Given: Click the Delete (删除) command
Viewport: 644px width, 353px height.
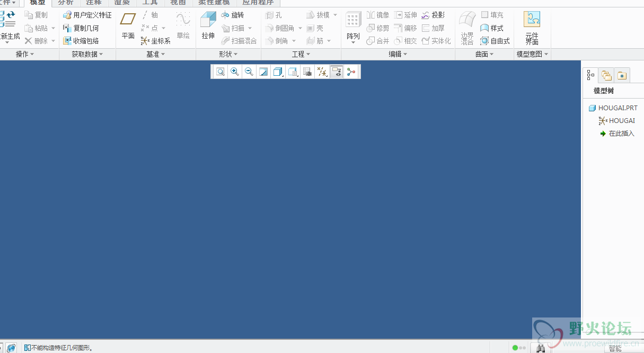Looking at the screenshot, I should tap(37, 41).
